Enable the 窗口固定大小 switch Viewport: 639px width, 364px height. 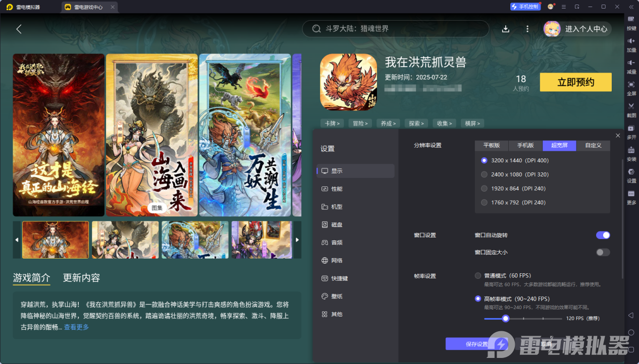pyautogui.click(x=603, y=252)
